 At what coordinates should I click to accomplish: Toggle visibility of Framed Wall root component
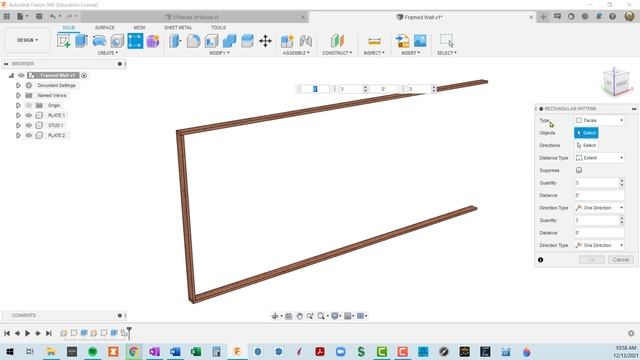(21, 76)
